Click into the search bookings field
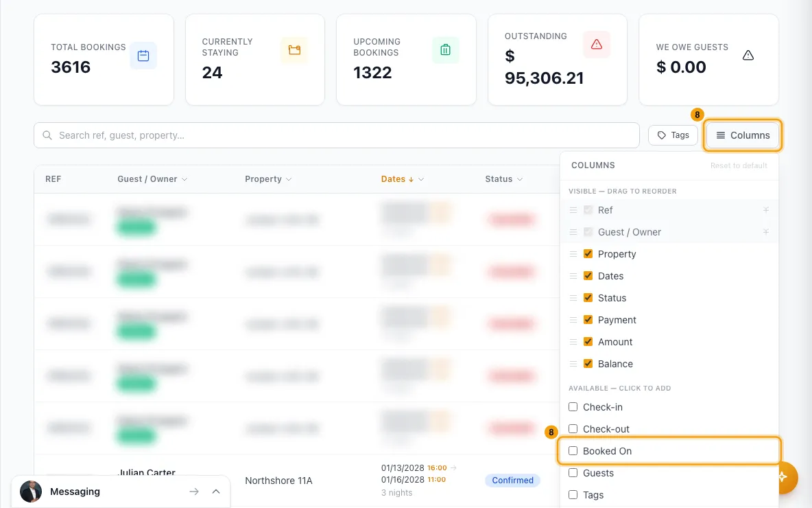Screen dimensions: 812x508 (x=337, y=135)
